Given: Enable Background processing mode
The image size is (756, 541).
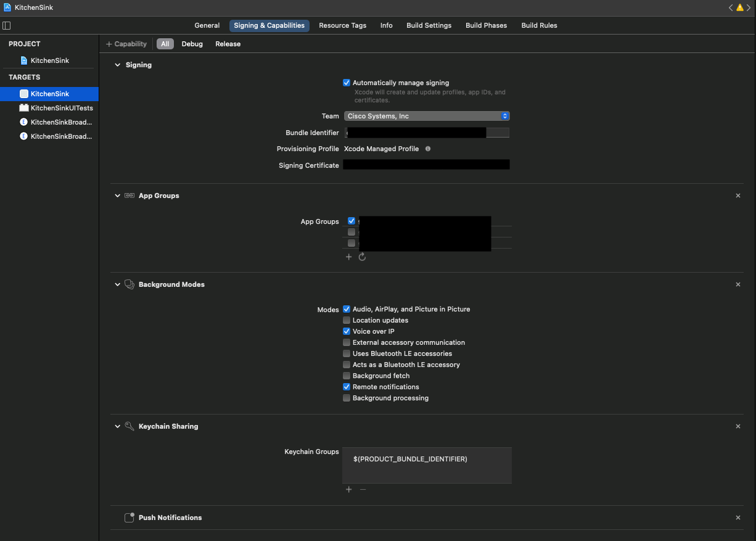Looking at the screenshot, I should click(x=347, y=398).
